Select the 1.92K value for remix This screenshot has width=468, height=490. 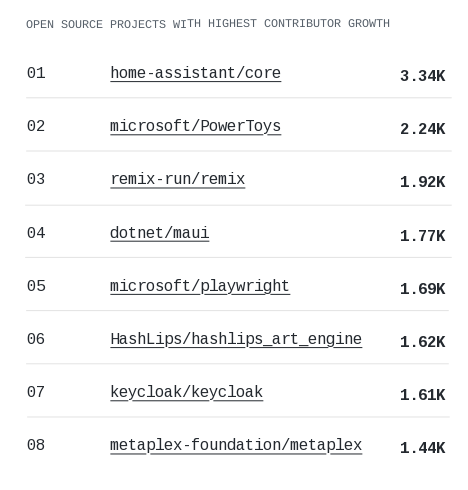coord(423,182)
